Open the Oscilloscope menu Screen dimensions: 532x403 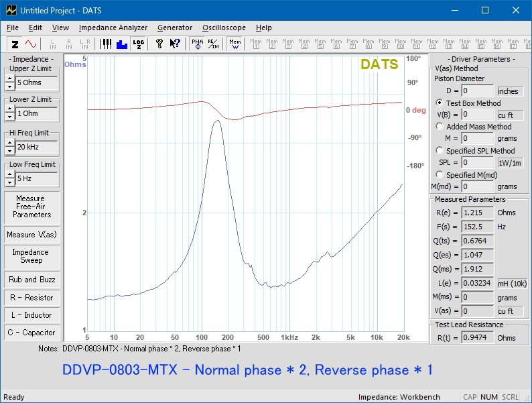pos(224,28)
